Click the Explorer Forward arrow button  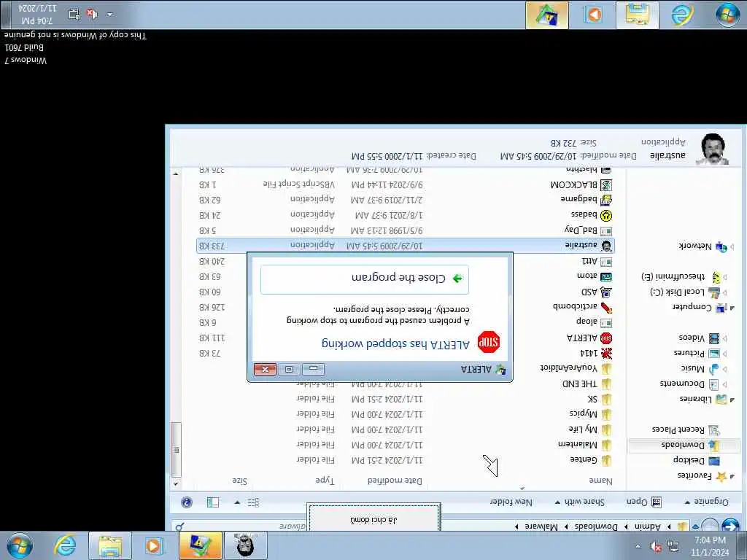tap(710, 526)
